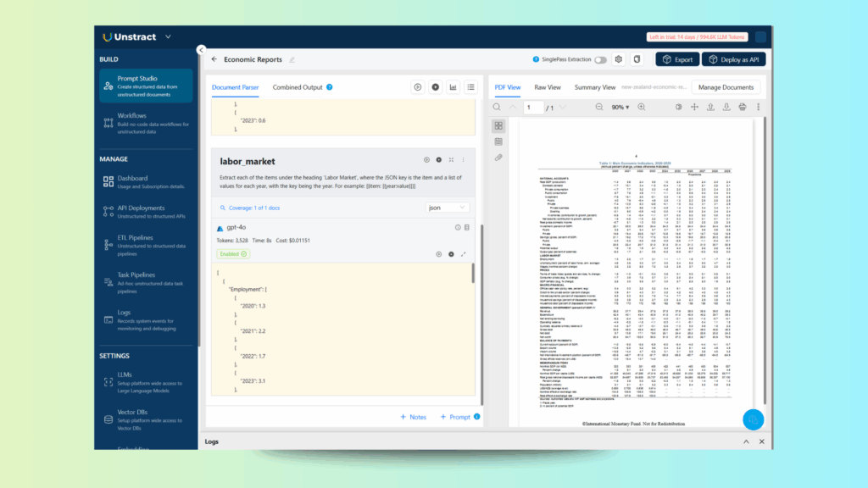Viewport: 868px width, 488px height.
Task: Click the back arrow beside Economic Reports
Action: 214,60
